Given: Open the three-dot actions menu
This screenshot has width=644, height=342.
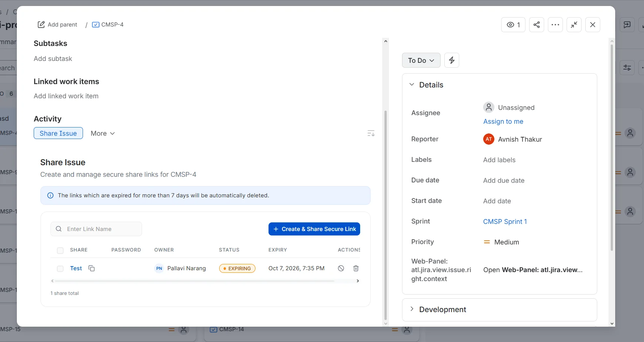Looking at the screenshot, I should [x=555, y=25].
